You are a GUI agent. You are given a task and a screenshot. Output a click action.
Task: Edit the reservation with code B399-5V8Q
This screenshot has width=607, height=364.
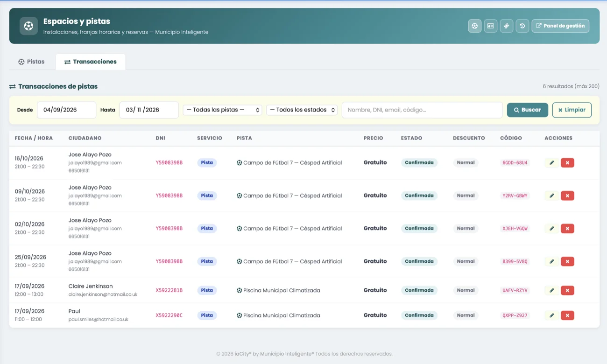click(551, 261)
